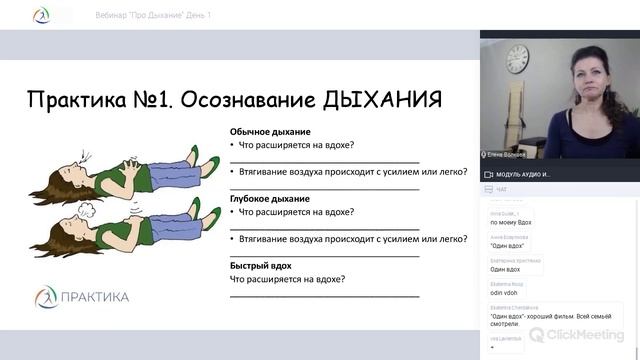
Task: Click the upper lying woman illustration
Action: [124, 175]
